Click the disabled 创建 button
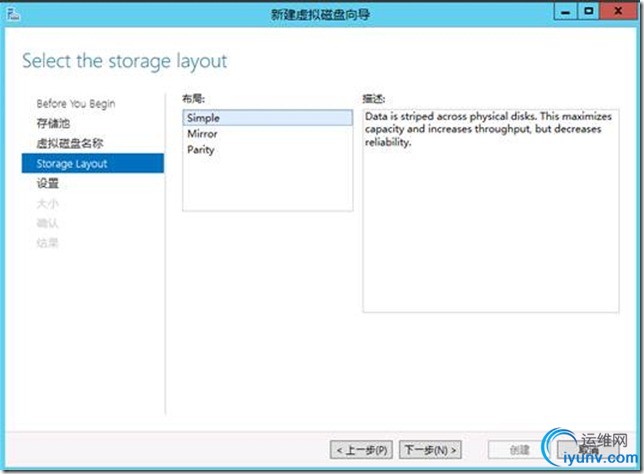Viewport: 644px width, 474px height. pyautogui.click(x=519, y=450)
